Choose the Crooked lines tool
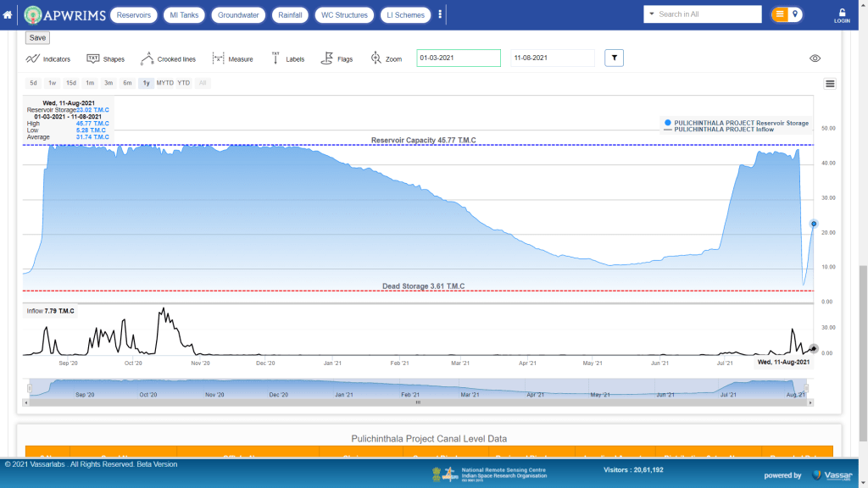Image resolution: width=868 pixels, height=488 pixels. pyautogui.click(x=168, y=58)
